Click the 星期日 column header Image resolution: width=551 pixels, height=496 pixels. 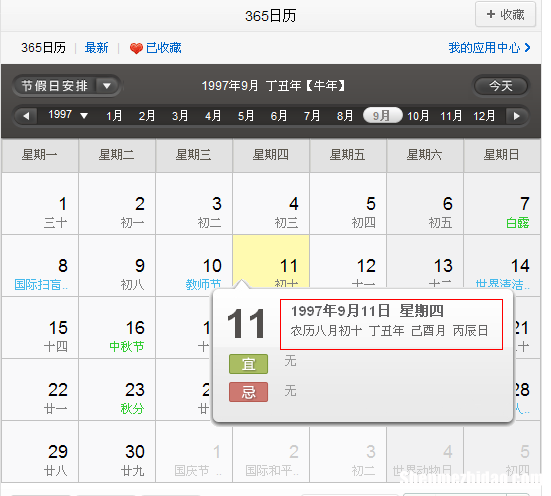[502, 155]
